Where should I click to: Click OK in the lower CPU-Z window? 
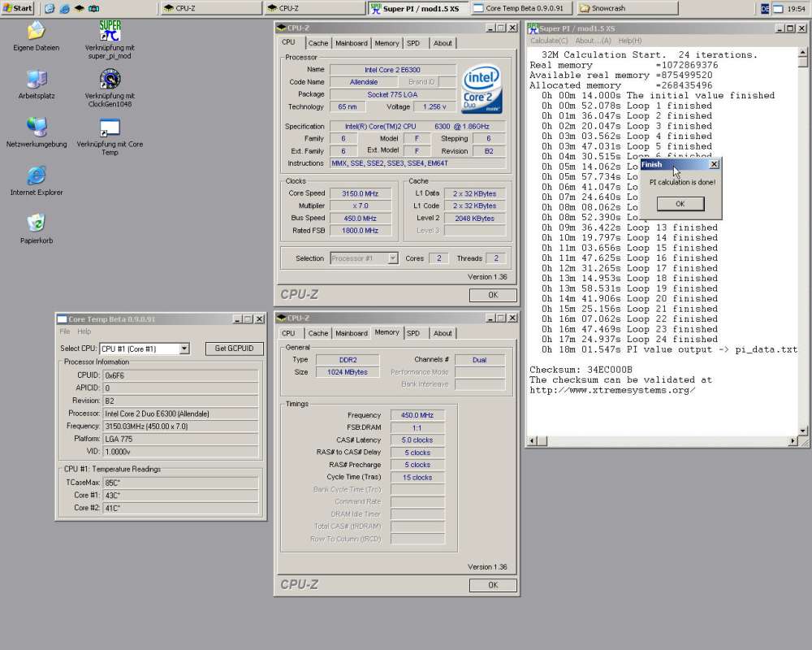(493, 585)
